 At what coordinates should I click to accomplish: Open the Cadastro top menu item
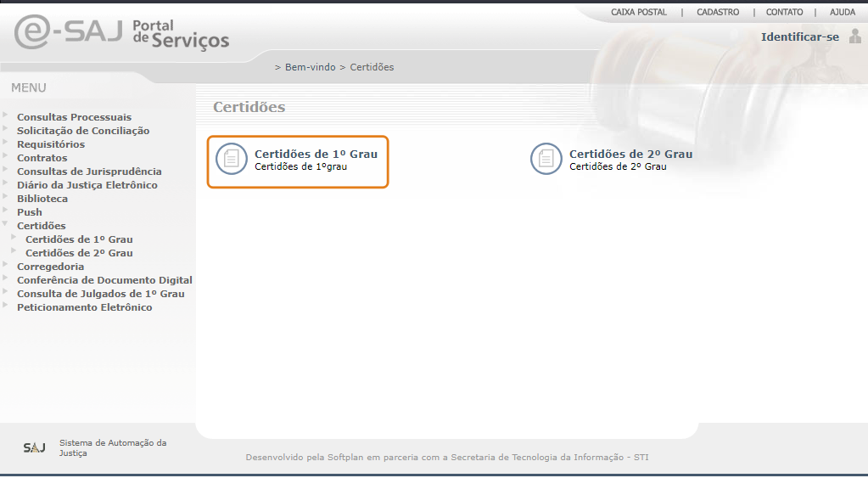click(x=718, y=13)
